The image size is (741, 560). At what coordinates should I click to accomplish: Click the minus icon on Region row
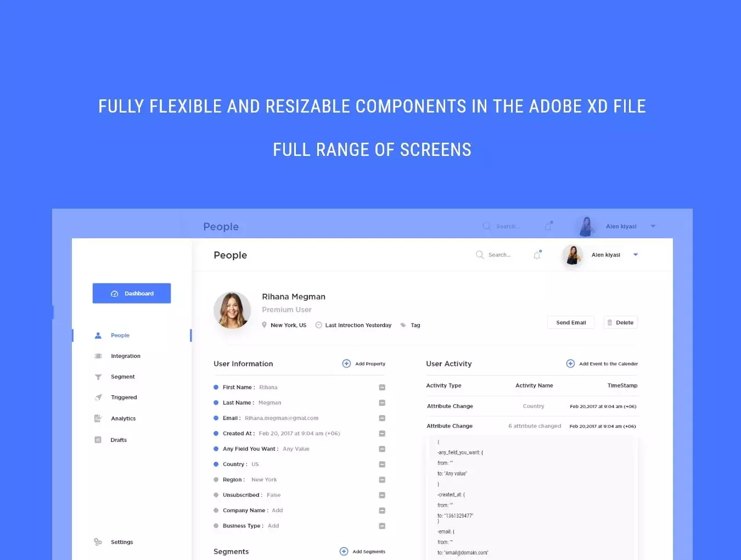[382, 480]
